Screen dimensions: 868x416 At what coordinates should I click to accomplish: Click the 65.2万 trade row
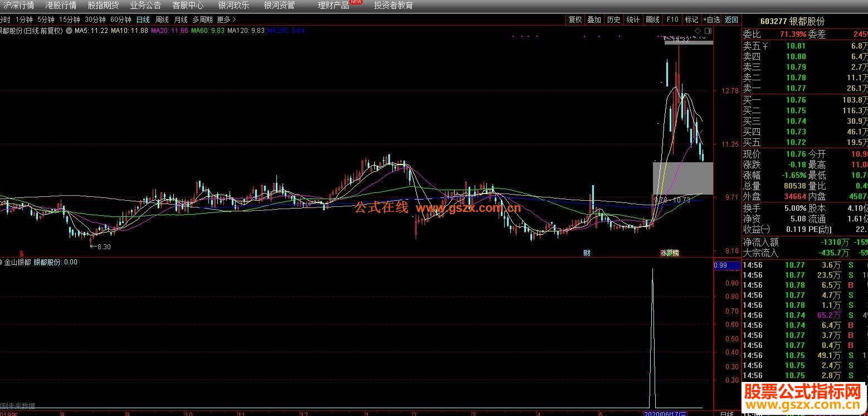pos(804,316)
